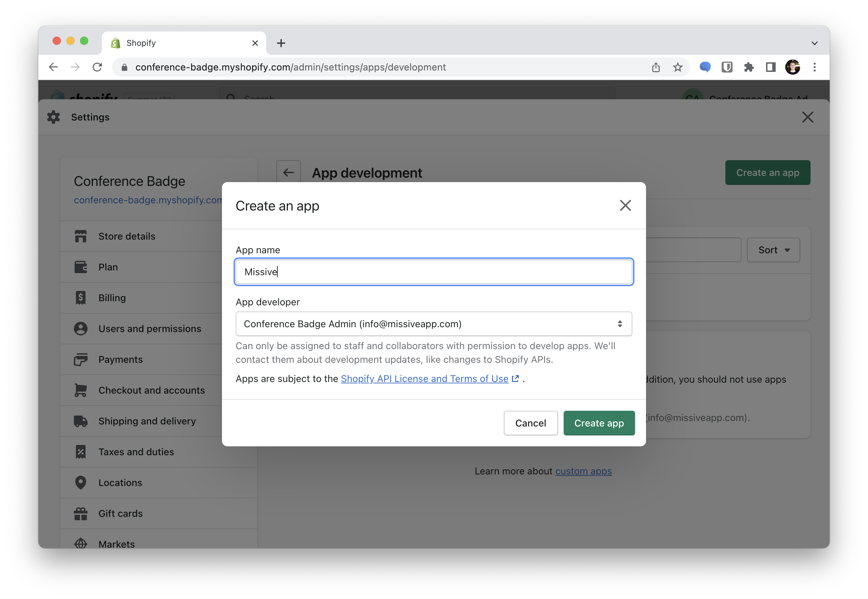Cancel the app creation dialog

[x=530, y=423]
